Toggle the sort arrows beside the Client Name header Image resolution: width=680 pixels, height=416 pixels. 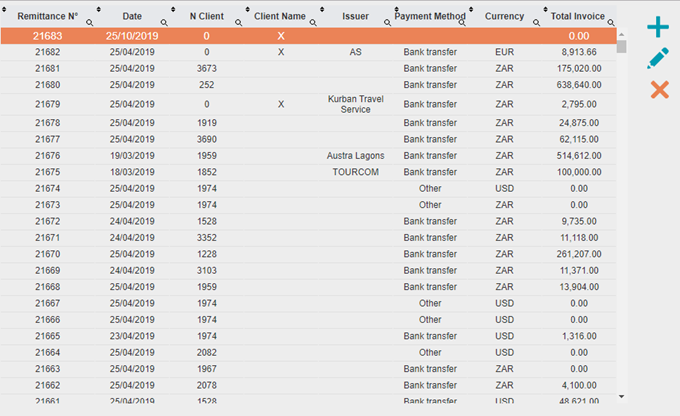click(248, 9)
